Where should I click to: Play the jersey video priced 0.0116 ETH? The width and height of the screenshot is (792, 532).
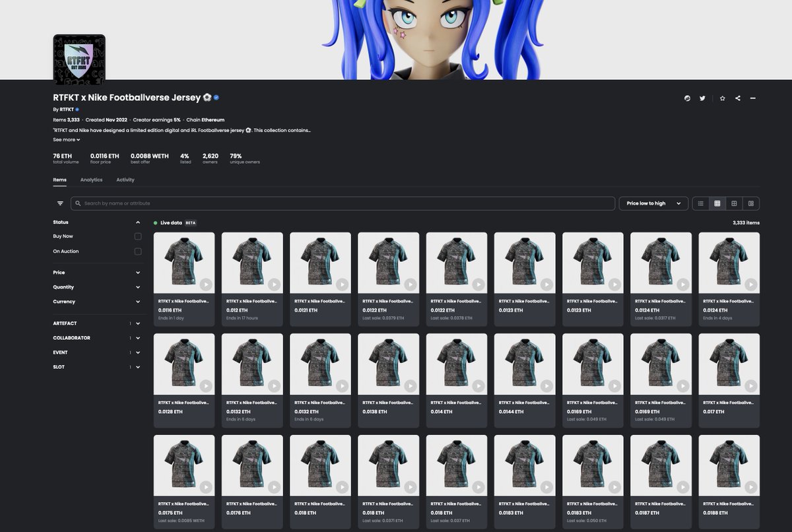click(206, 284)
